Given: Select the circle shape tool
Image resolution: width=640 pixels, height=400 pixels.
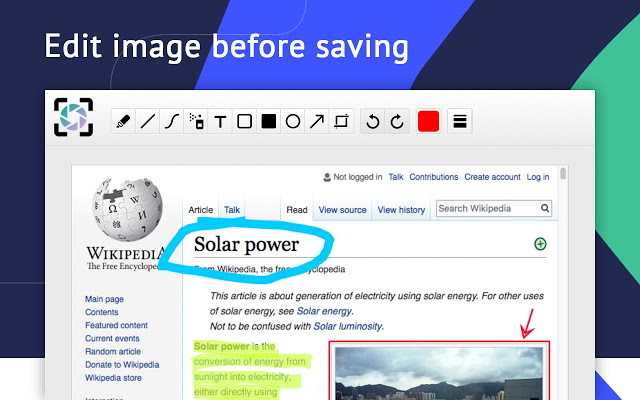Looking at the screenshot, I should click(293, 121).
